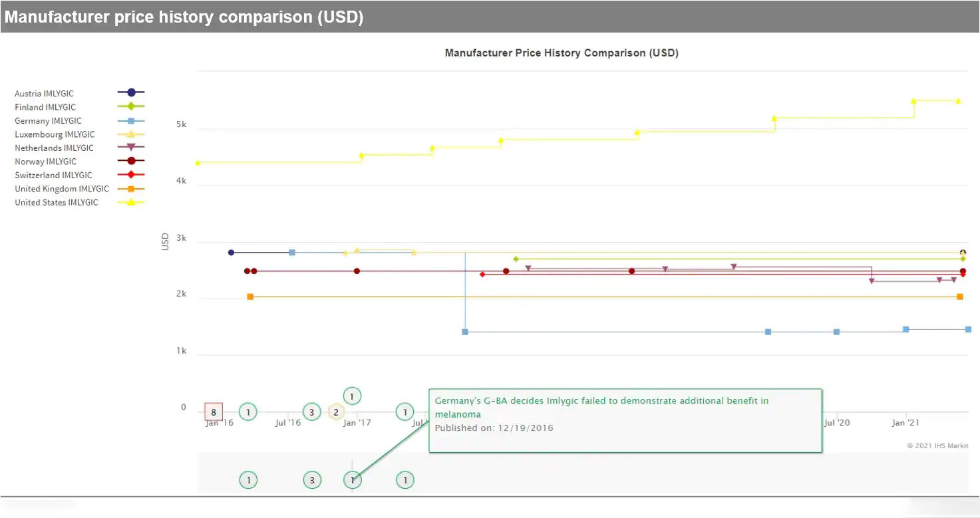Disable the Norway IMLYGIC series label
Viewport: 980px width, 518px height.
(45, 162)
